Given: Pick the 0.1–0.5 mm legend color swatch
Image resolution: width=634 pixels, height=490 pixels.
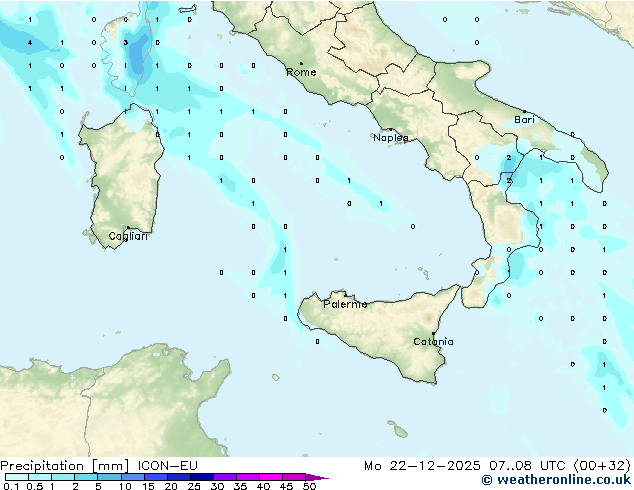Looking at the screenshot, I should click(17, 477).
